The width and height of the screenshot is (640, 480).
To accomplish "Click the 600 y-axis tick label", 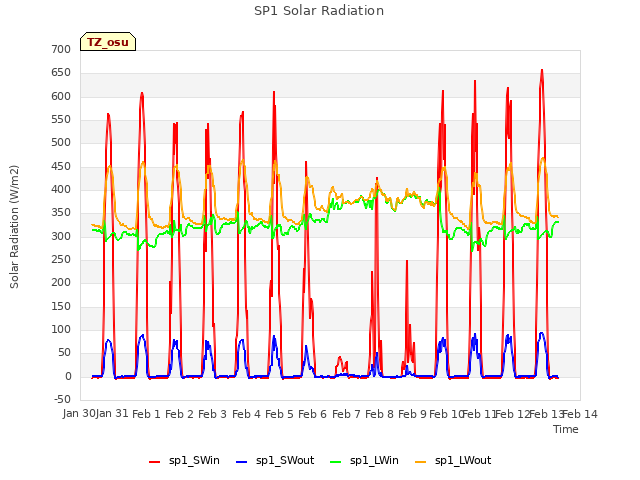I will pyautogui.click(x=61, y=96).
